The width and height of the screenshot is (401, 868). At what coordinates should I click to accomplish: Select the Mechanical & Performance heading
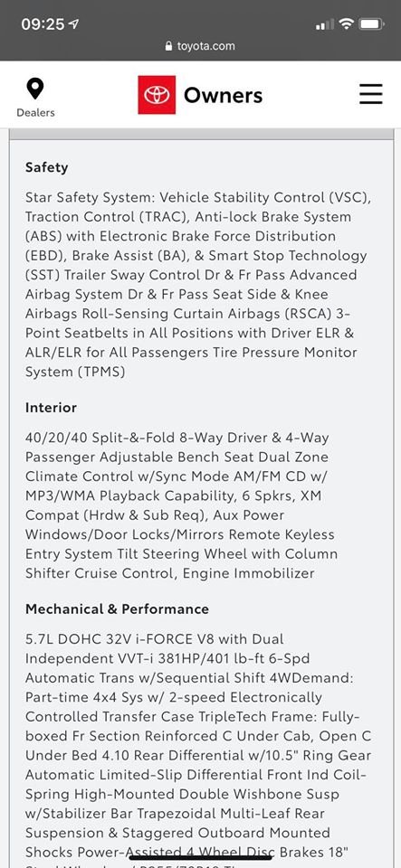pyautogui.click(x=118, y=609)
